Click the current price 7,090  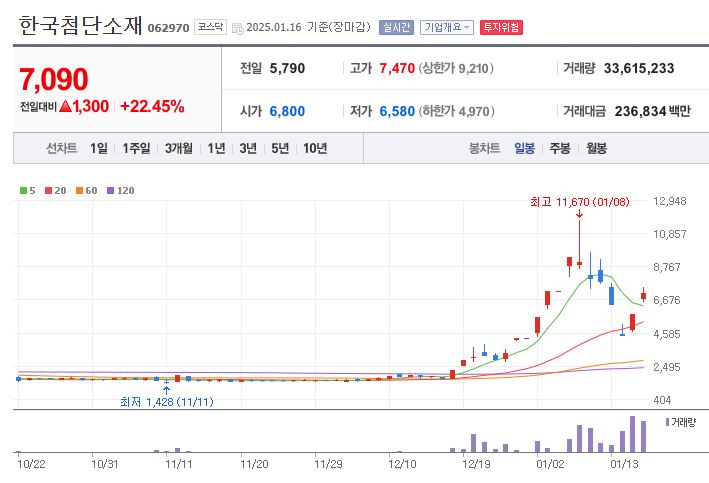[x=54, y=80]
